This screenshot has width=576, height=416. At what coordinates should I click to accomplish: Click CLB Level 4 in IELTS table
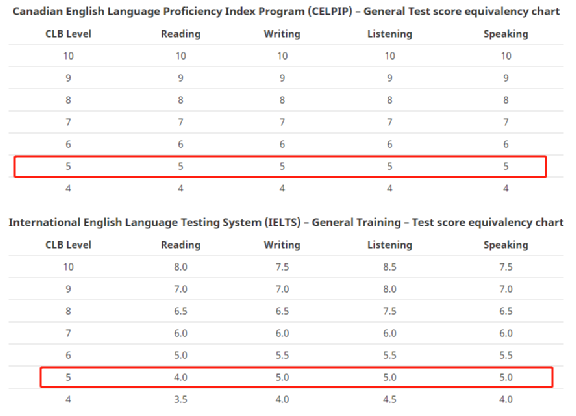[68, 399]
